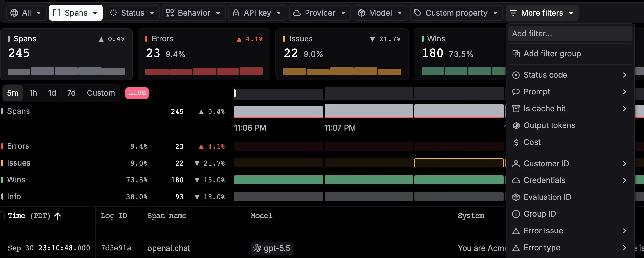644x258 pixels.
Task: Expand the Error issue submenu
Action: click(x=570, y=231)
